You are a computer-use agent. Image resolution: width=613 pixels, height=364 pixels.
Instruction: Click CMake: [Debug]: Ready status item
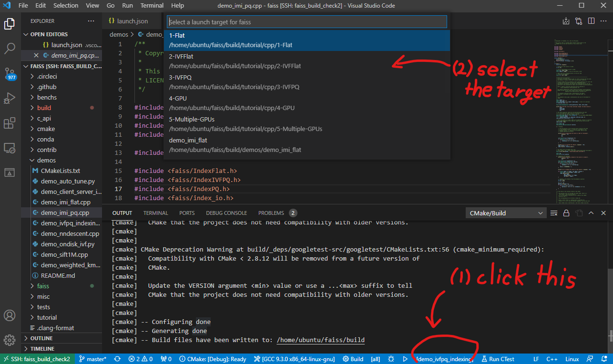point(213,359)
